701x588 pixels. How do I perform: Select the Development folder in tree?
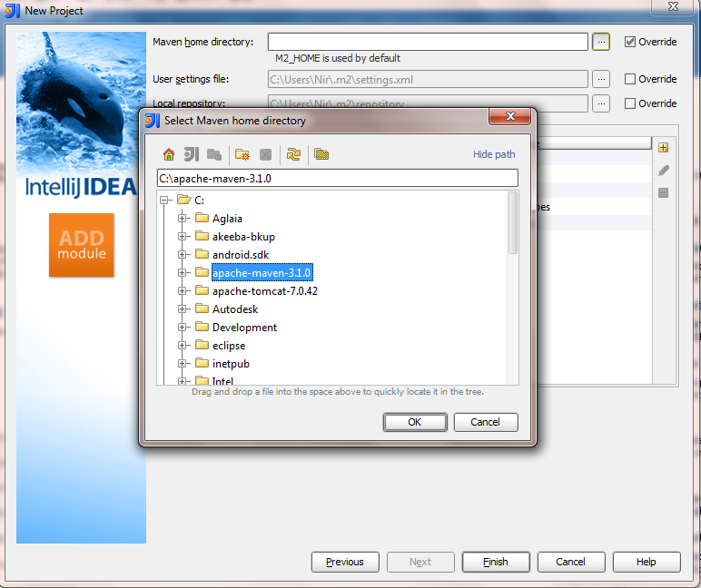point(244,328)
